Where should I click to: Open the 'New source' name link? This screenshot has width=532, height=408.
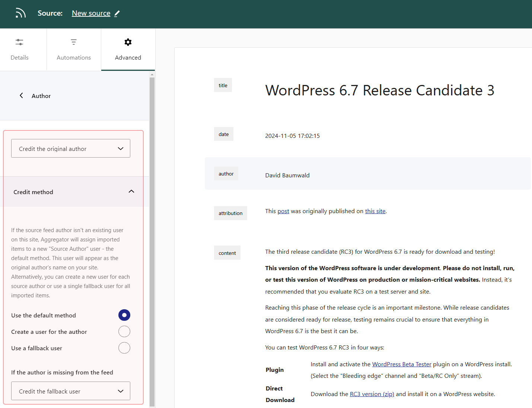click(x=91, y=13)
